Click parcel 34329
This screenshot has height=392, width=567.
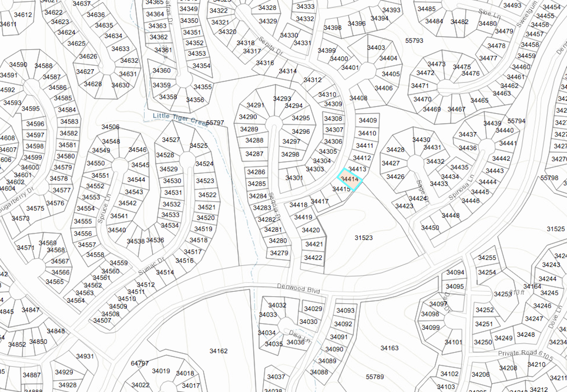click(268, 21)
